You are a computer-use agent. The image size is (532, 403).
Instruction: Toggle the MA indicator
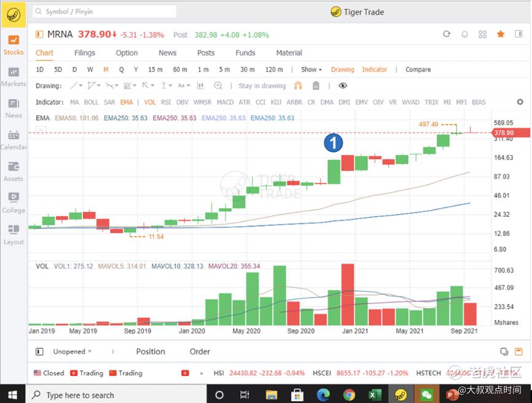74,102
